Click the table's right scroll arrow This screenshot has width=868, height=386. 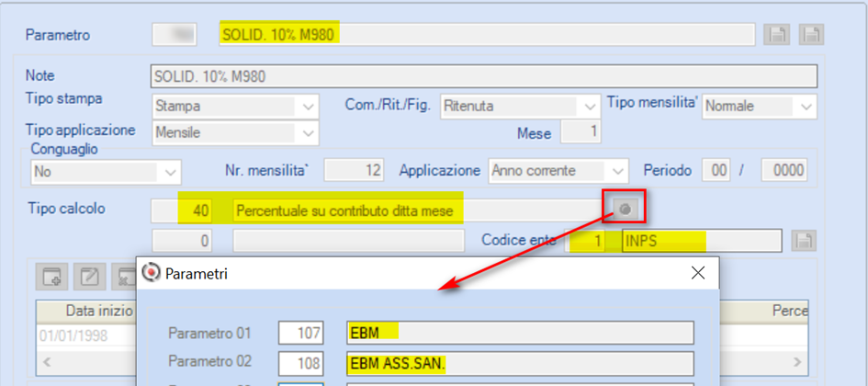click(797, 362)
